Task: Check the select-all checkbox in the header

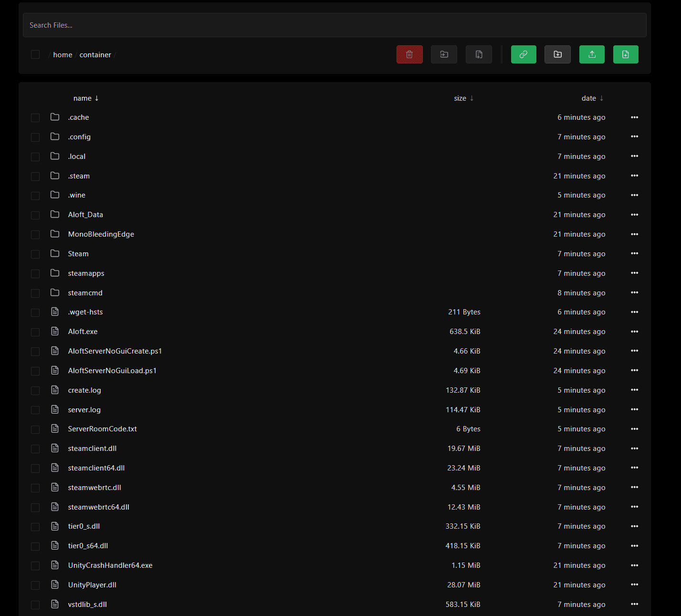Action: pyautogui.click(x=35, y=54)
